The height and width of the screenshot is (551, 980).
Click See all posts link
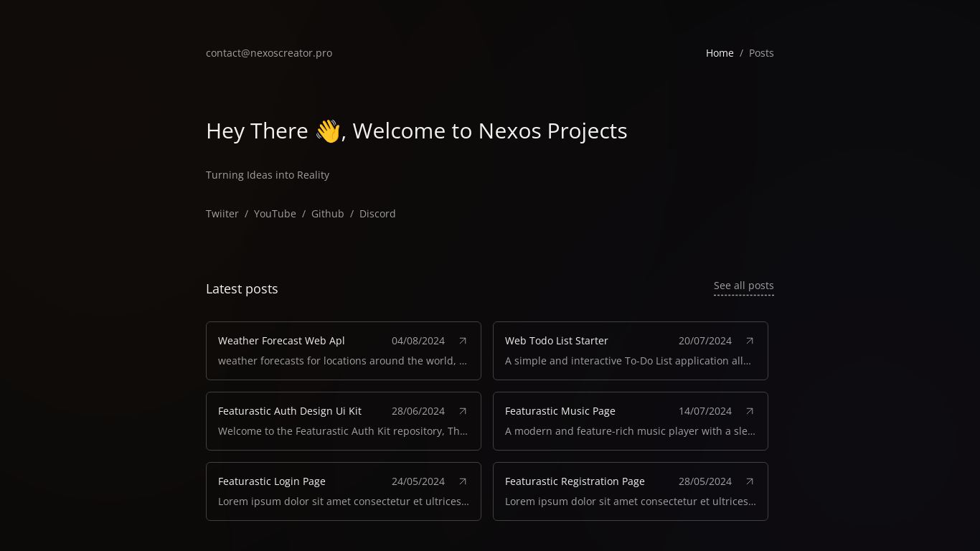pos(743,286)
